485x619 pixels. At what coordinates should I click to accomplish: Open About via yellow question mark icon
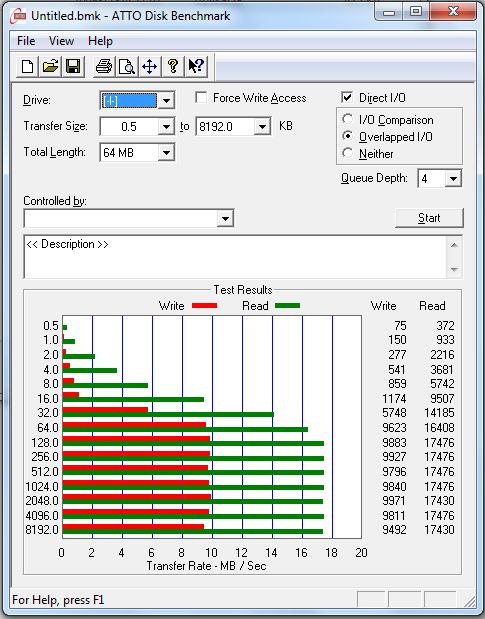click(172, 66)
